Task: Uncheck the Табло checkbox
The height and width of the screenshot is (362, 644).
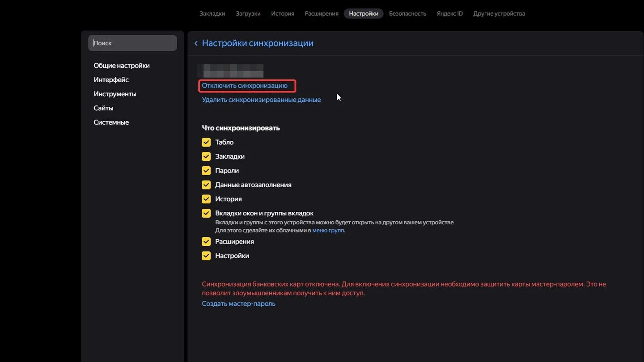Action: (206, 142)
